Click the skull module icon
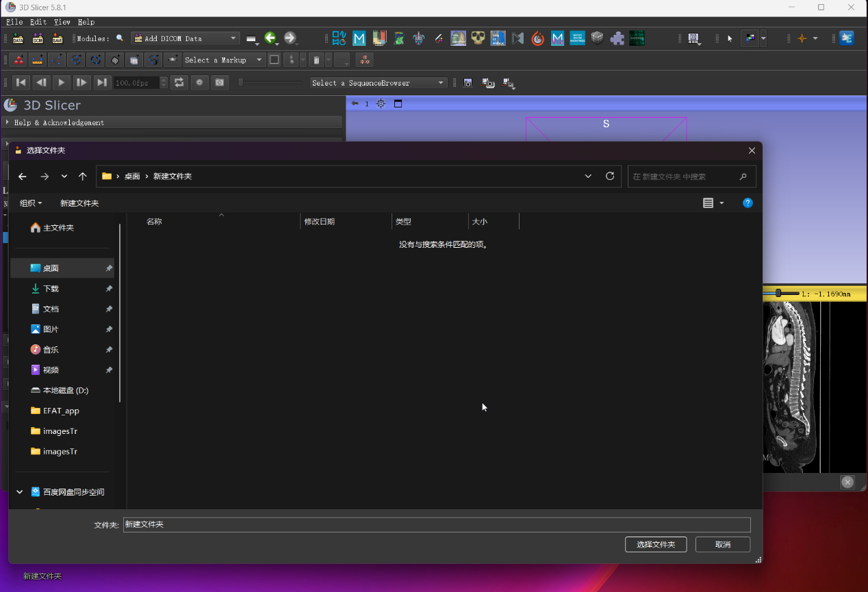This screenshot has height=592, width=868. [478, 38]
